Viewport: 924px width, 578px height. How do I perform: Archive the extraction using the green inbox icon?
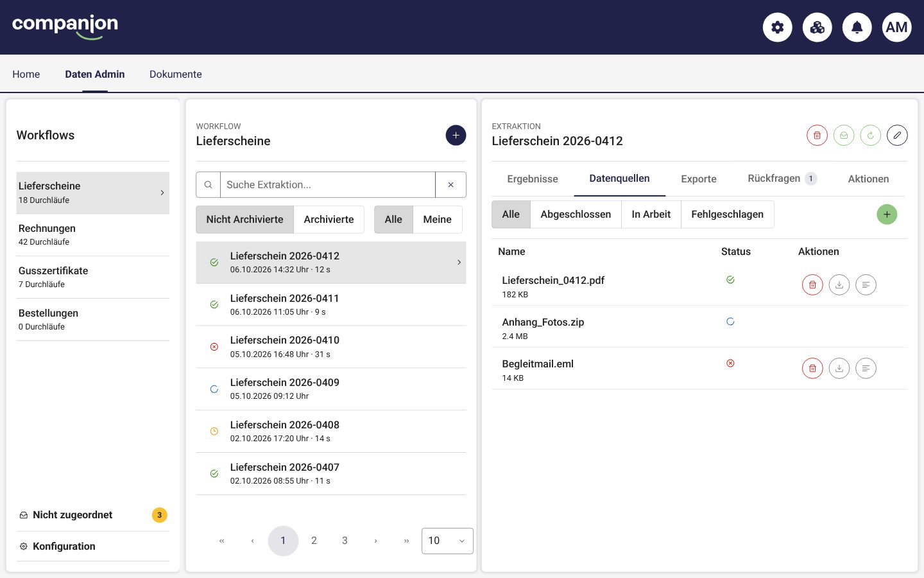(844, 135)
